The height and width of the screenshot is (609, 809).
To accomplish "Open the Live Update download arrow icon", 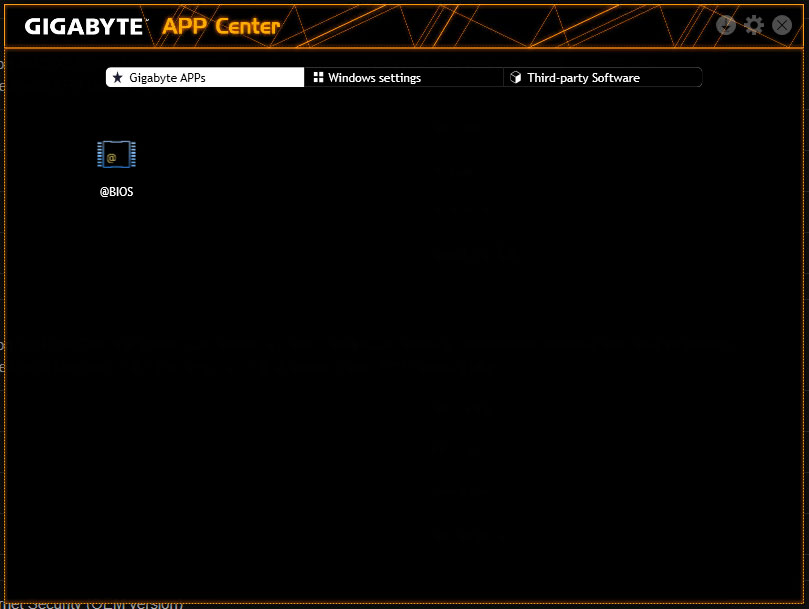I will click(726, 25).
